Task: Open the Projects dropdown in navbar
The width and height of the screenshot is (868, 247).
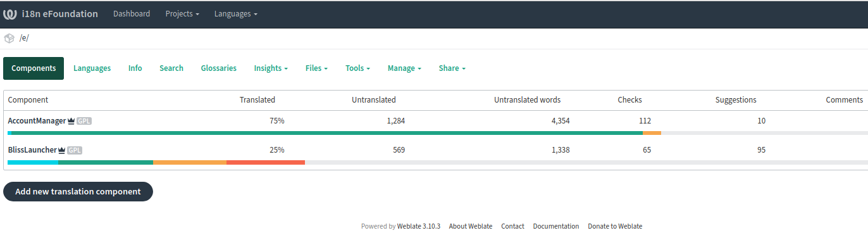Action: tap(182, 14)
